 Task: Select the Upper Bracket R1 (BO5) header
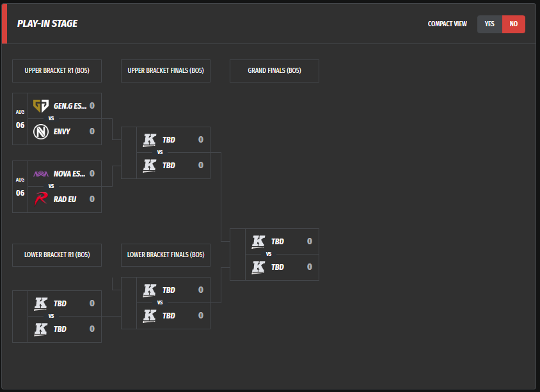(57, 71)
